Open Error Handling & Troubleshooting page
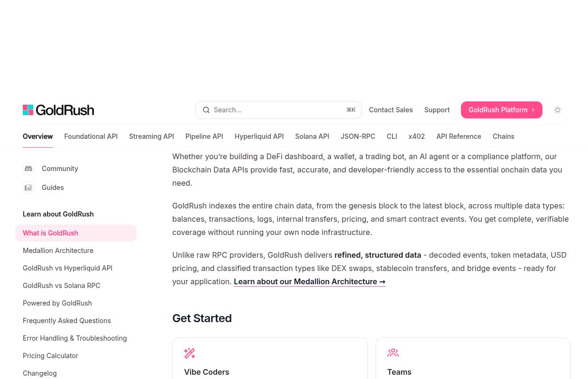 76,338
